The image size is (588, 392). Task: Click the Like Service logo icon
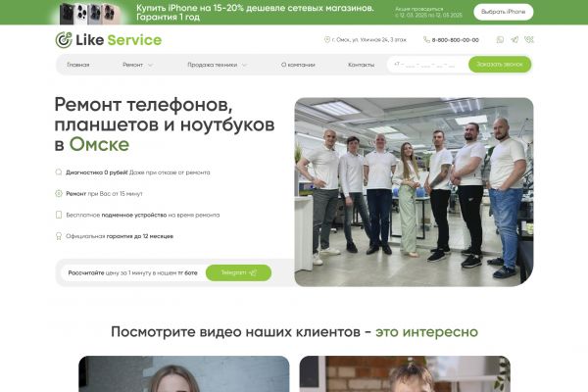click(x=64, y=40)
